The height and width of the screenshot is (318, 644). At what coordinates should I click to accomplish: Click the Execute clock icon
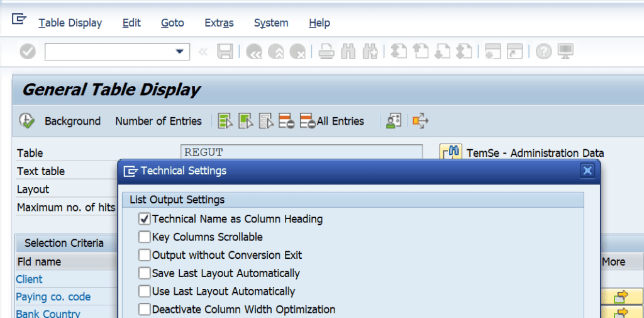[26, 120]
